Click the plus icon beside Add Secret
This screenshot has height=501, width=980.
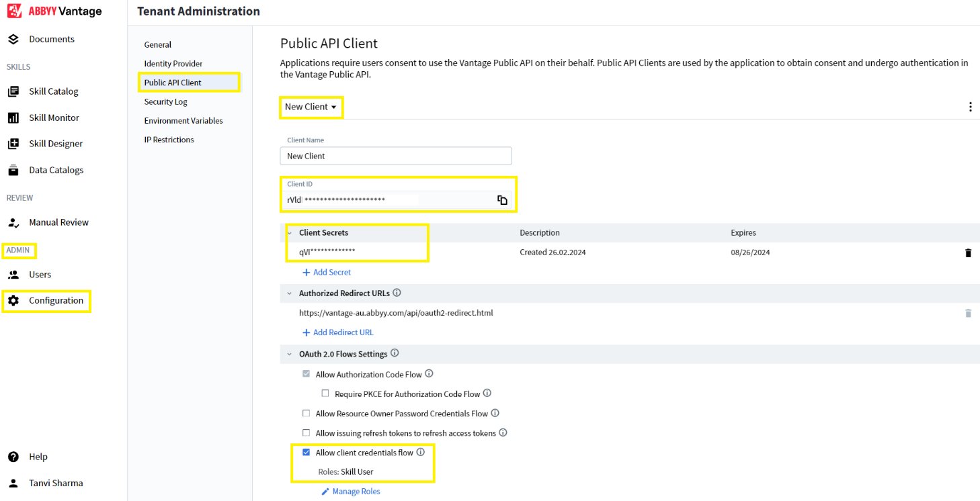pyautogui.click(x=306, y=273)
